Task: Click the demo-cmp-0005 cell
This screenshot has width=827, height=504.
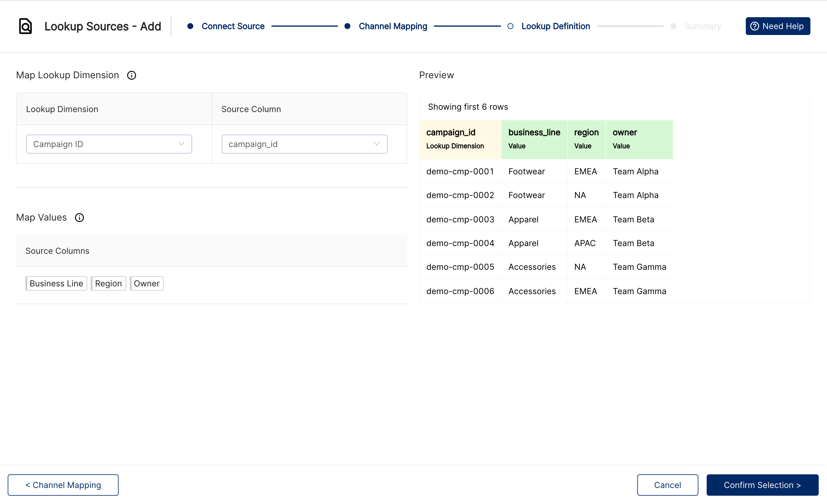Action: point(460,267)
